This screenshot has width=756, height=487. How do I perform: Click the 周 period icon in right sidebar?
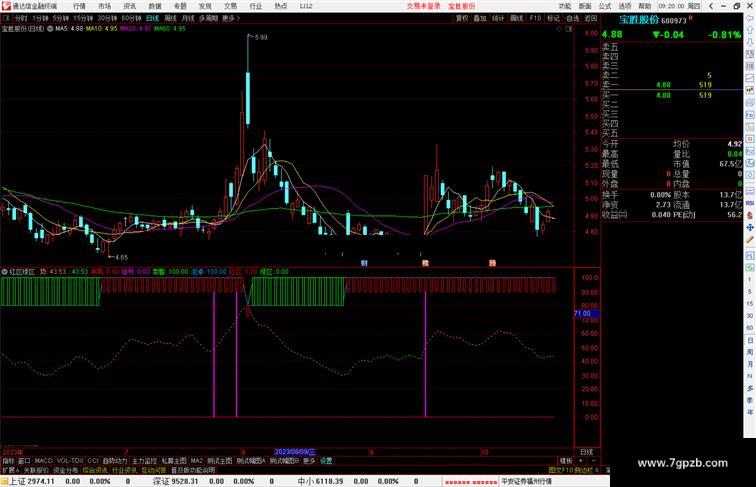pyautogui.click(x=750, y=352)
